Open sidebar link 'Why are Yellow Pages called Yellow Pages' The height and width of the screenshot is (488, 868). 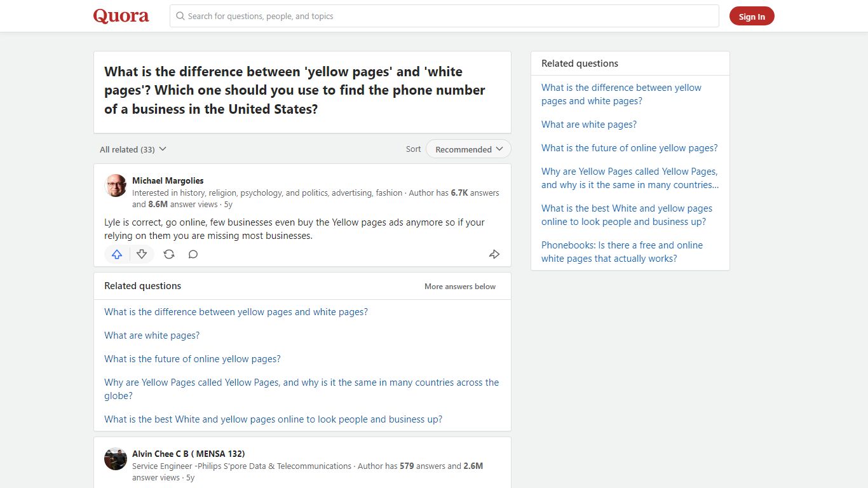[630, 178]
